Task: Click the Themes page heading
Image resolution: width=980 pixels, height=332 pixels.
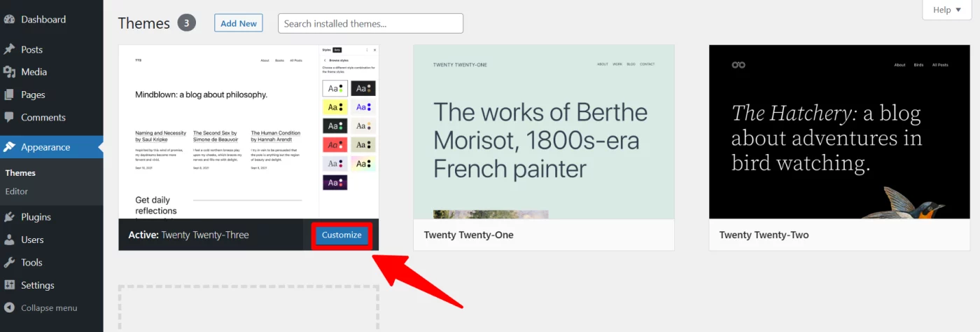Action: [143, 23]
